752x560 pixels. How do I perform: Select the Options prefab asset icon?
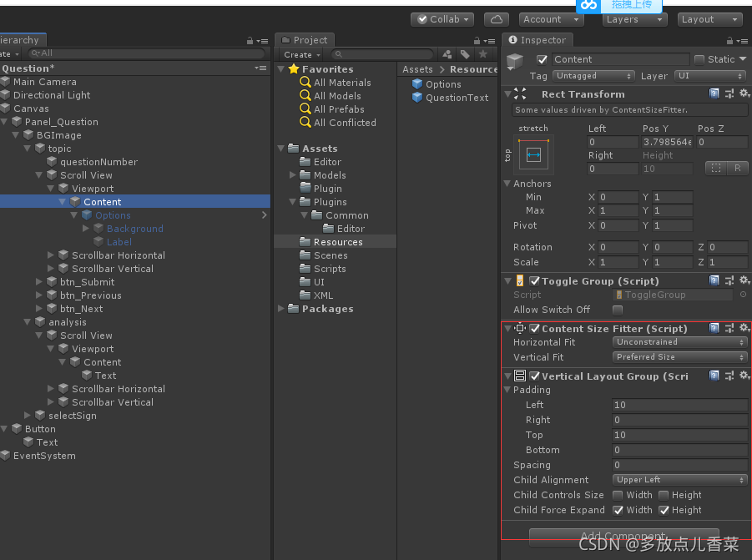click(x=417, y=84)
